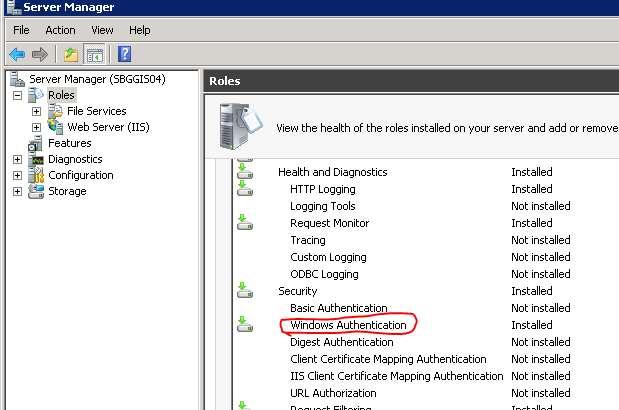Expand the Storage node

(17, 191)
